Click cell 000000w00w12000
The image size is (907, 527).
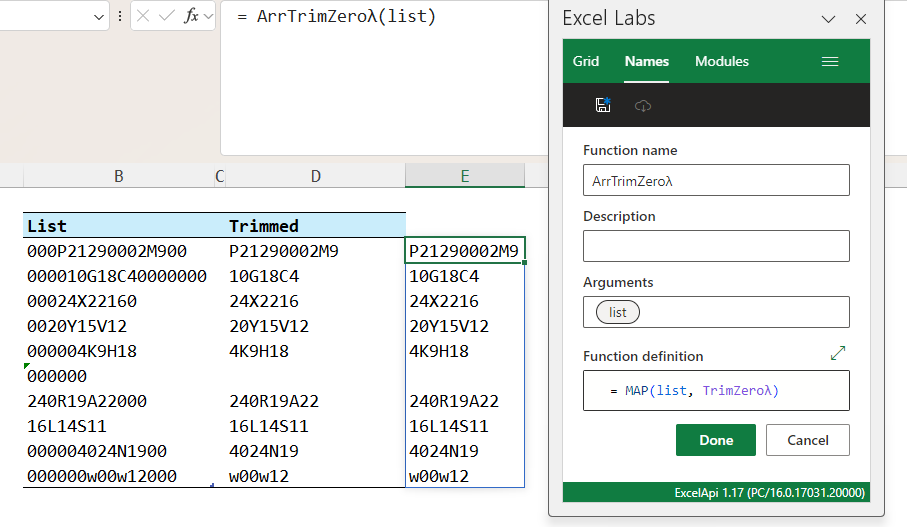coord(102,476)
